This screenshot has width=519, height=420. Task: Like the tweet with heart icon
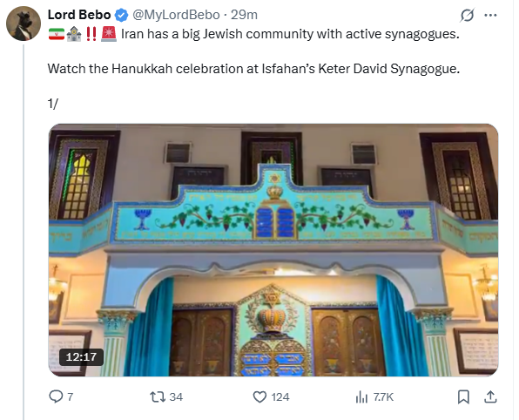[x=259, y=396]
